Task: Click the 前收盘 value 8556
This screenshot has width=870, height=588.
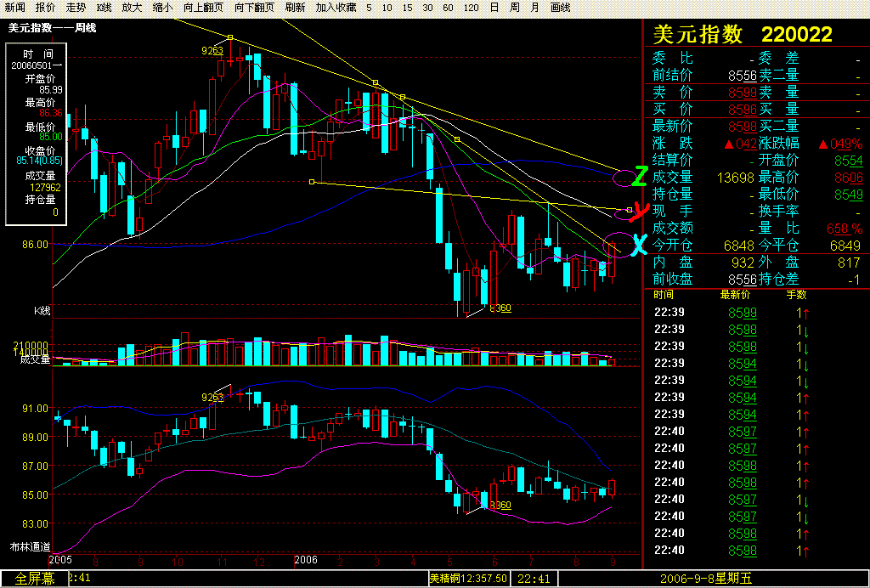Action: pyautogui.click(x=743, y=279)
